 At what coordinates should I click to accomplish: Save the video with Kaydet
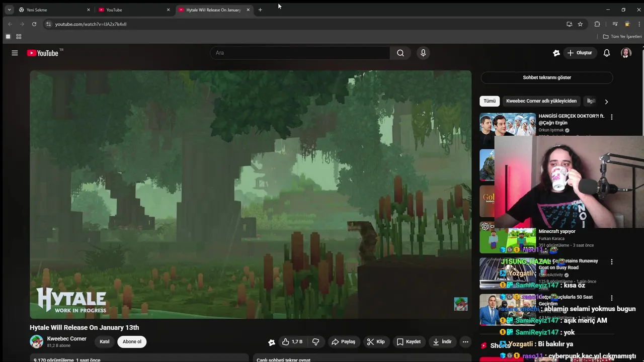409,342
